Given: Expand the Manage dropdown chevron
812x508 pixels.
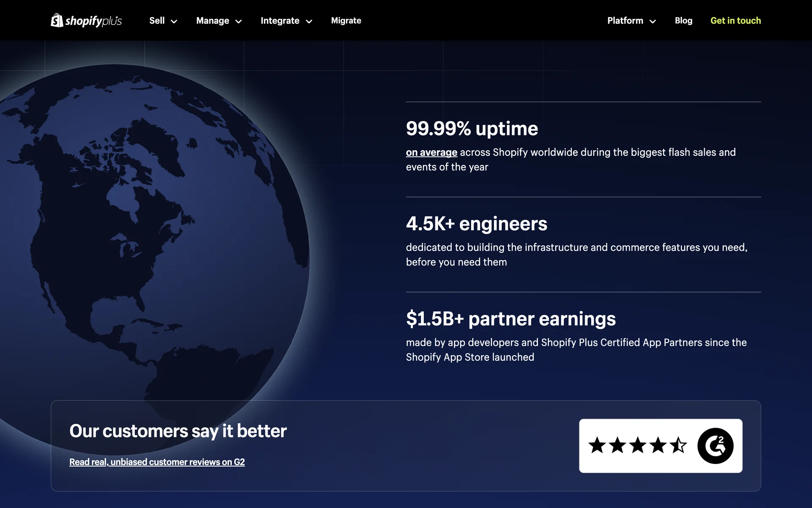Looking at the screenshot, I should 239,22.
